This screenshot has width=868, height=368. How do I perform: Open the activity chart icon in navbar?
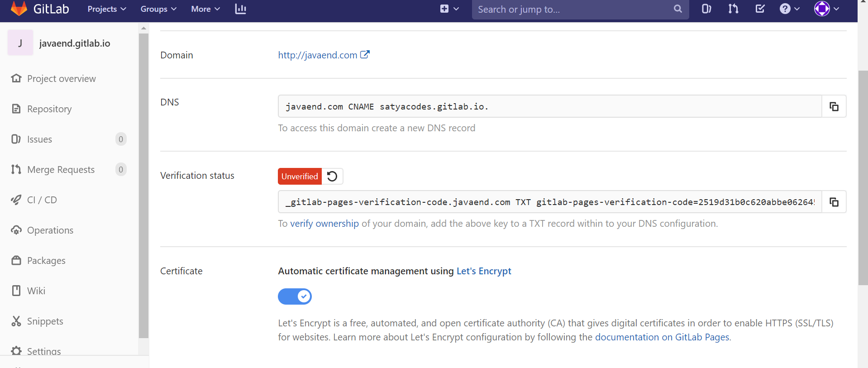click(240, 9)
